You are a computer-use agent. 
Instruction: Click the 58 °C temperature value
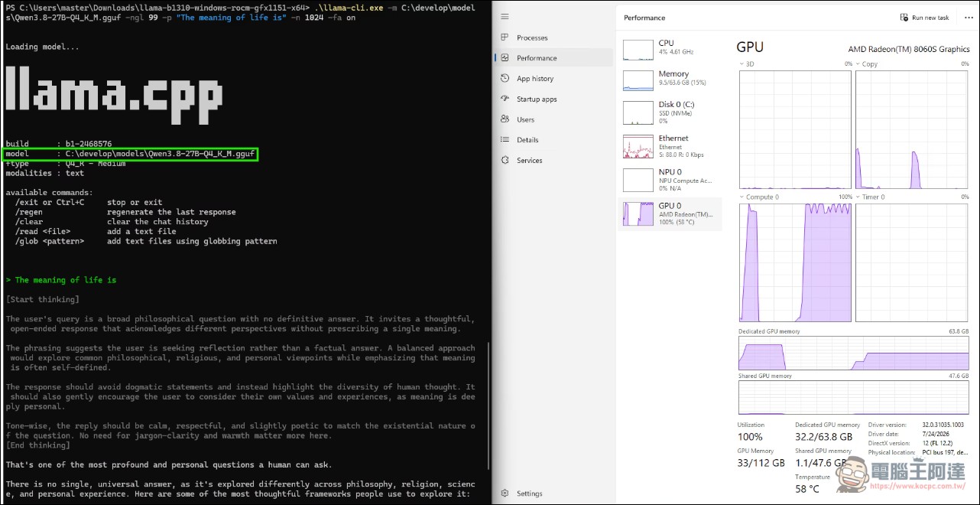click(807, 489)
